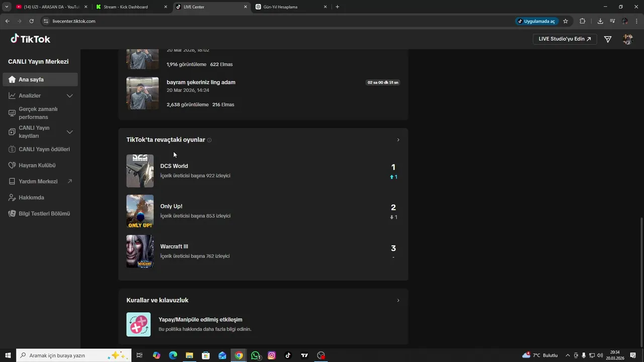Open the Windows Start menu

pyautogui.click(x=8, y=355)
